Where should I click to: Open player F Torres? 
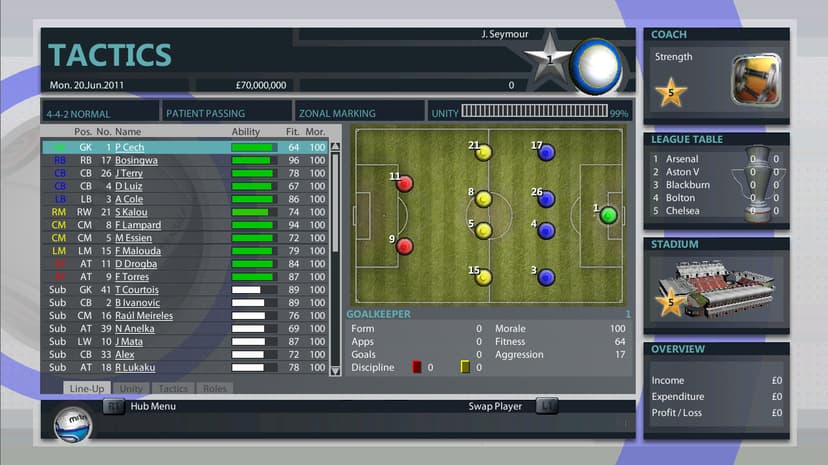click(x=132, y=277)
